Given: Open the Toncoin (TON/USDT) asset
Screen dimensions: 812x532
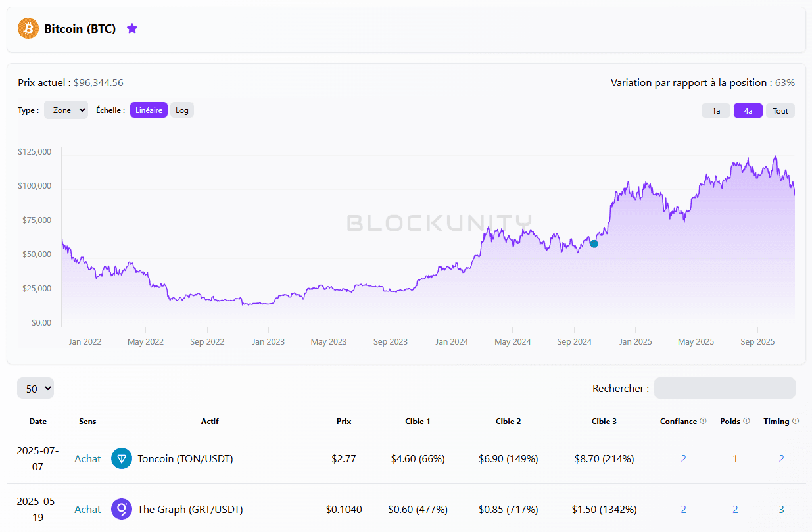Looking at the screenshot, I should click(x=185, y=458).
